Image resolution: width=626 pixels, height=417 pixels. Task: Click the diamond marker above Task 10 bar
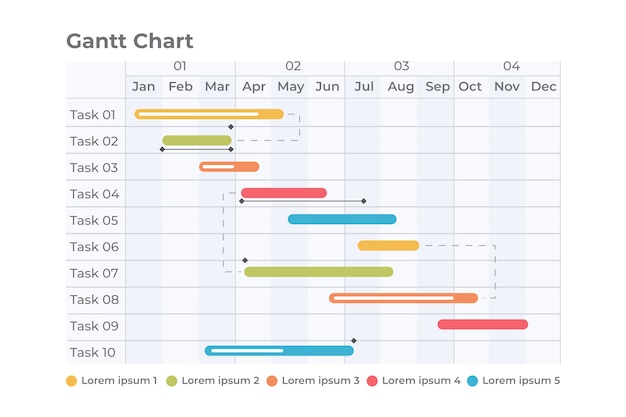click(354, 341)
